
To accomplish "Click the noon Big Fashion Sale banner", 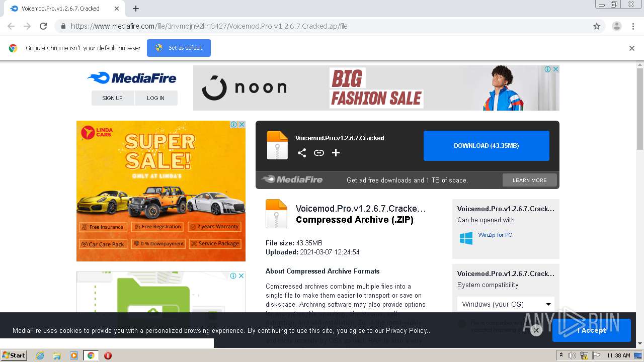I will pyautogui.click(x=376, y=88).
